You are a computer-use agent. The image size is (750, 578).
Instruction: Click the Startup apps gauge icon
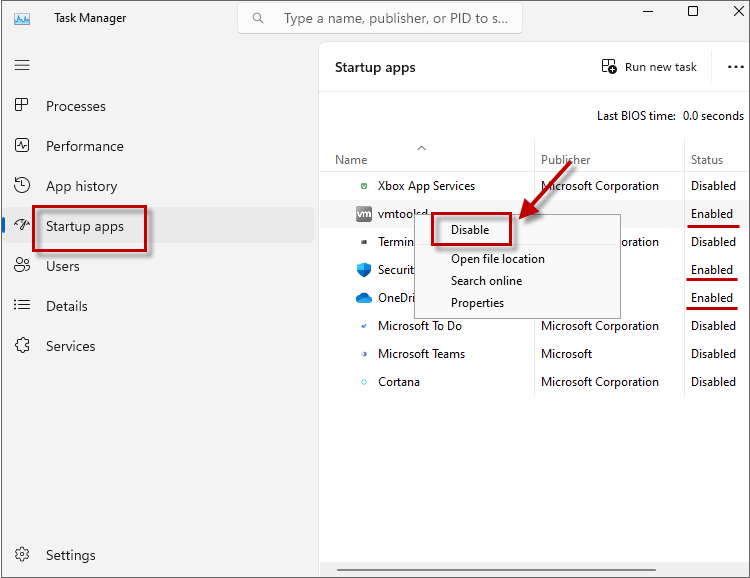22,224
